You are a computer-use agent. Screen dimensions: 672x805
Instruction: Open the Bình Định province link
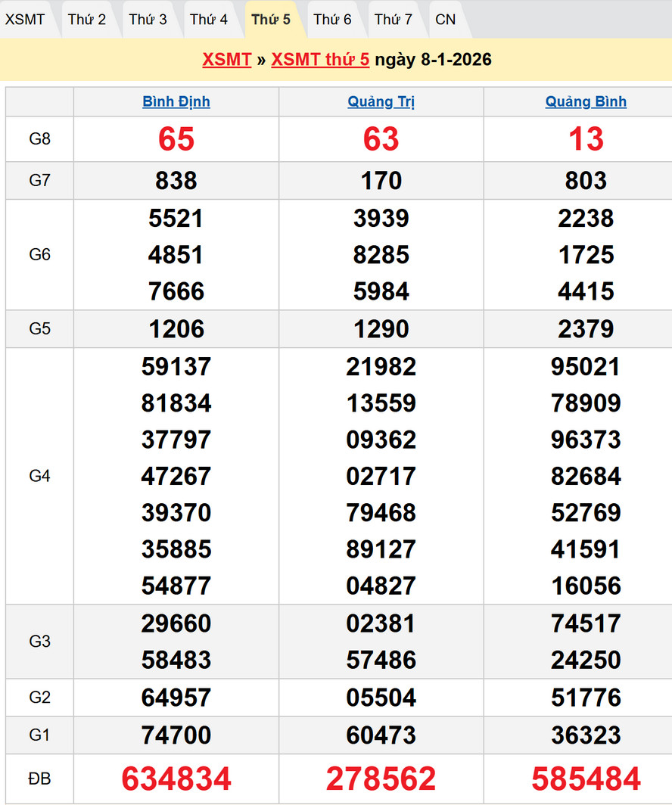pyautogui.click(x=176, y=101)
